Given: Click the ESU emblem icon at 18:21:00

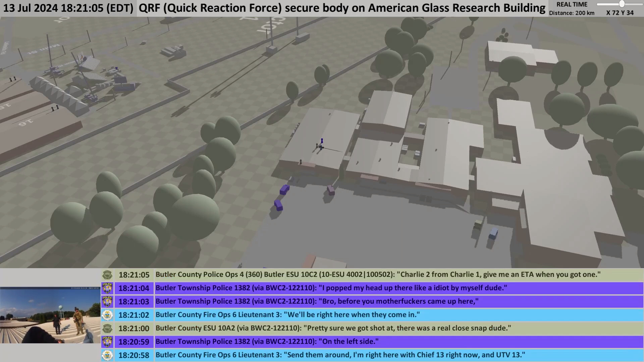Looking at the screenshot, I should click(107, 328).
